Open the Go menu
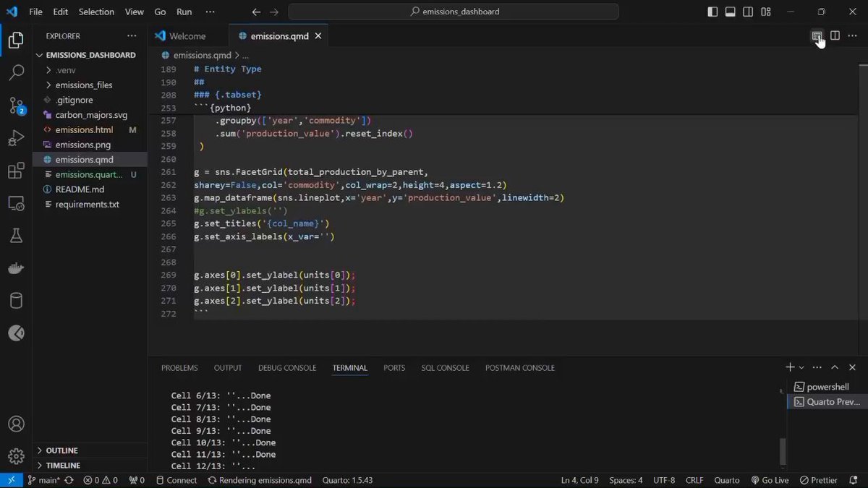 pos(160,12)
